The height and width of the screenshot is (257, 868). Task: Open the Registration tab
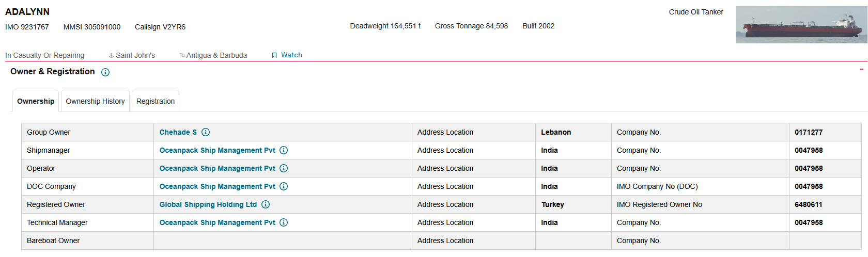(x=156, y=101)
